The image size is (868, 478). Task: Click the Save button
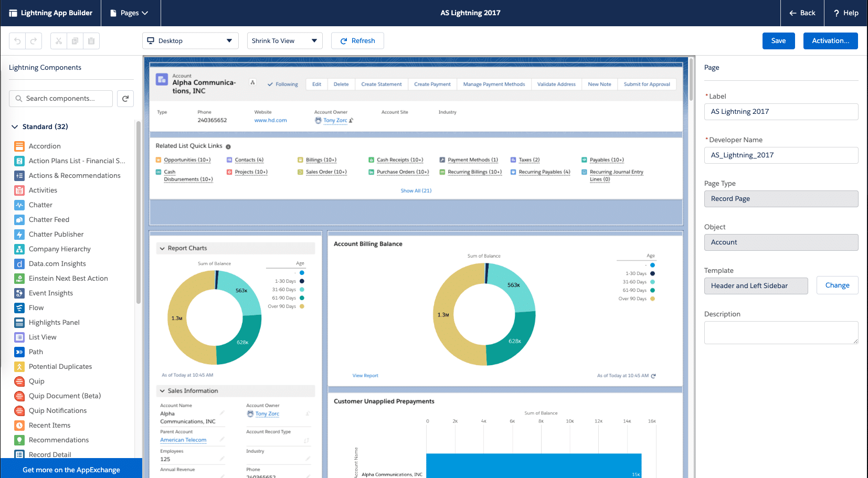(779, 41)
